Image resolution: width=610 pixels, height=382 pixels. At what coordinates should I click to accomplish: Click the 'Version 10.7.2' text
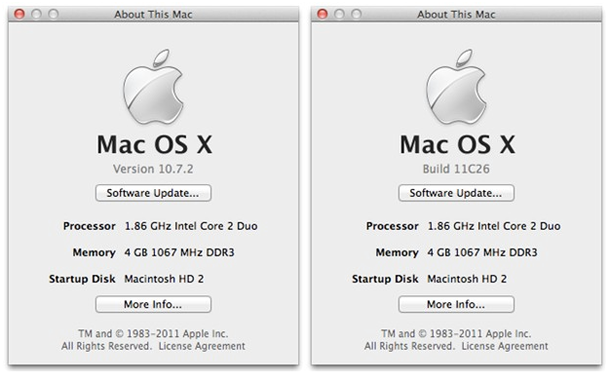coord(153,169)
